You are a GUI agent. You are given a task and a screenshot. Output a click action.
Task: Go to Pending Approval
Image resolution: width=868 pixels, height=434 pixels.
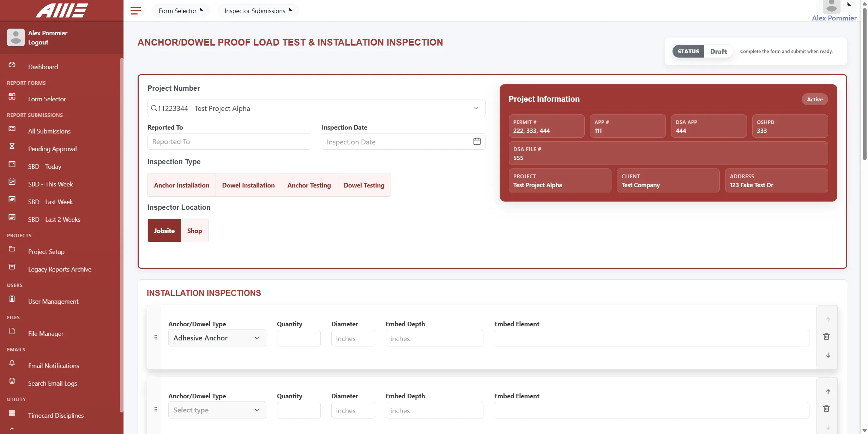52,149
